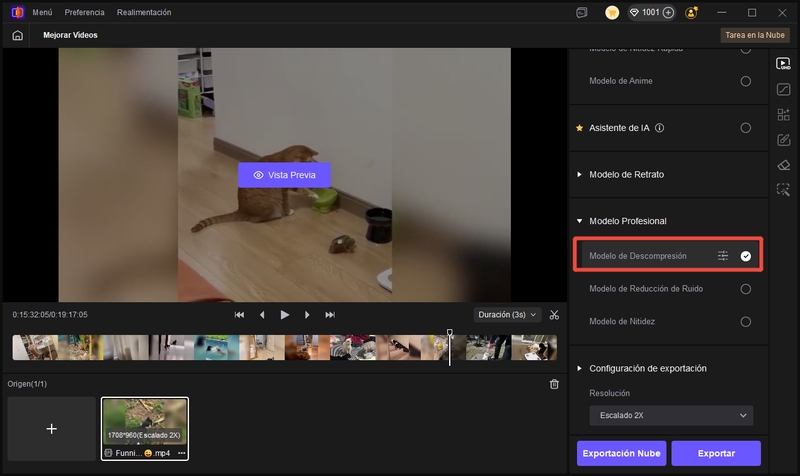The image size is (800, 476).
Task: Open the Escalado 2X resolution dropdown
Action: pyautogui.click(x=670, y=415)
